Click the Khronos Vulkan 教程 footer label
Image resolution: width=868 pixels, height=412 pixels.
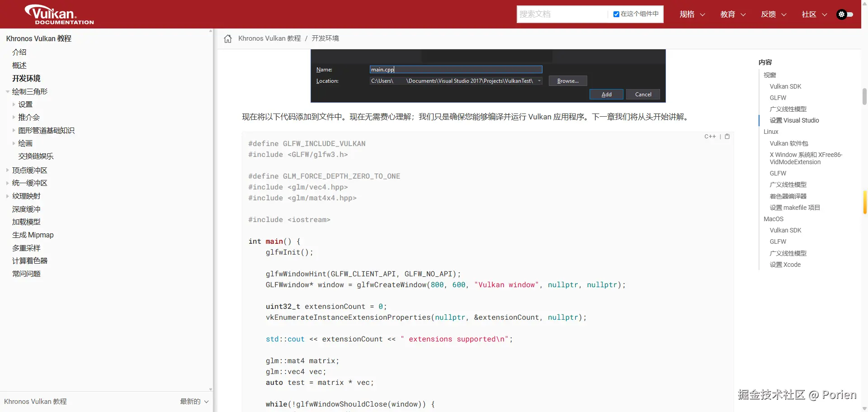35,402
